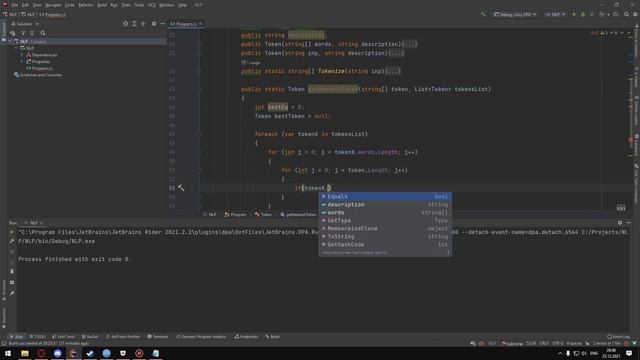
Task: Click the expand all icon in Solution panel
Action: point(134,24)
